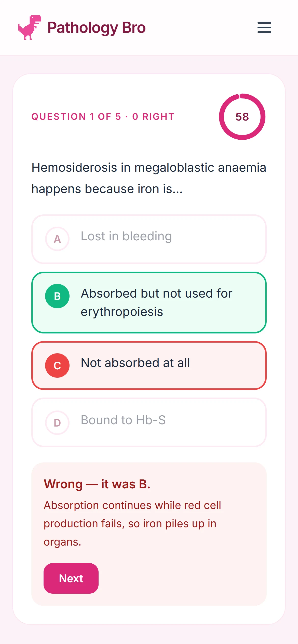Select 'Absorbed but not used for erythropoiesis'
This screenshot has height=644, width=298.
[x=149, y=302]
